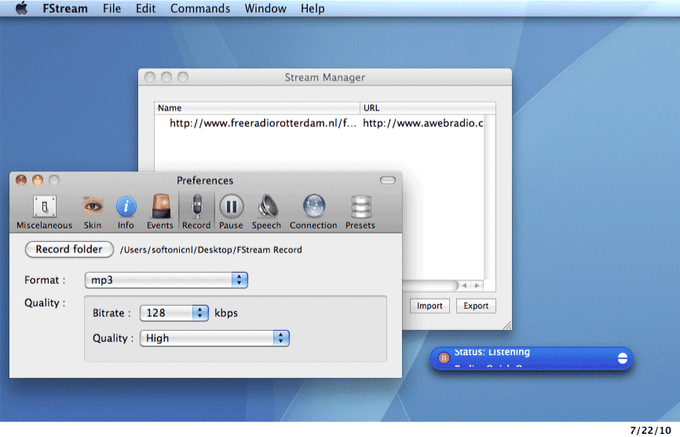Open the Help menu
680x437 pixels.
[x=313, y=8]
